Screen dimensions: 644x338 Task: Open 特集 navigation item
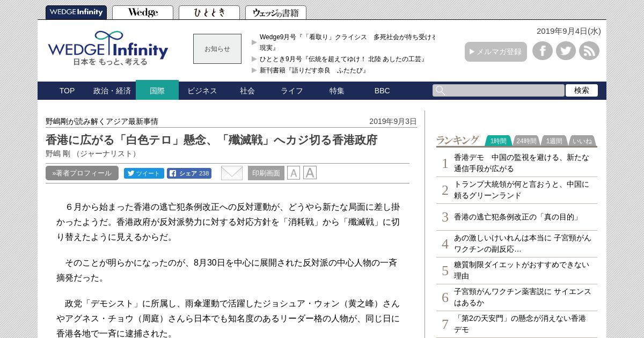point(337,91)
